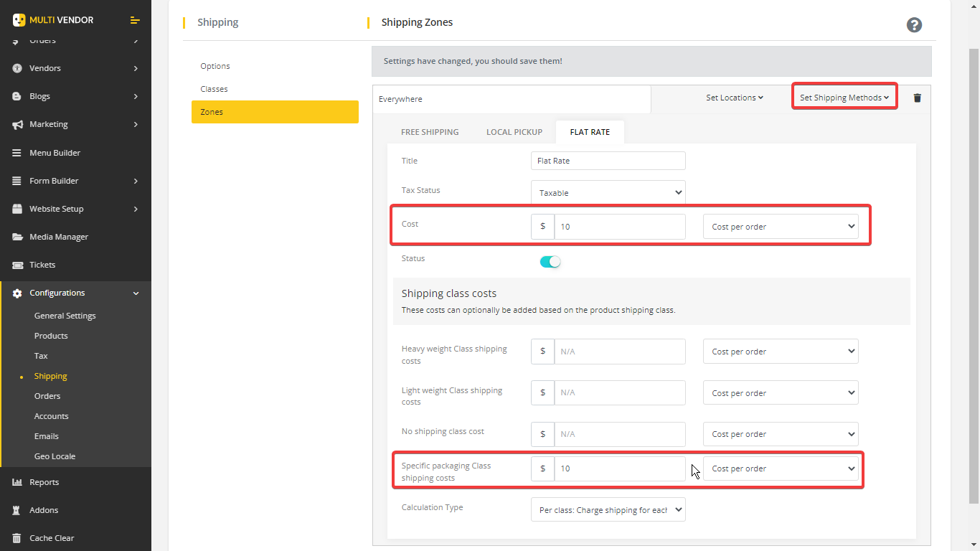Collapse the sidebar using the hamburger icon

135,19
